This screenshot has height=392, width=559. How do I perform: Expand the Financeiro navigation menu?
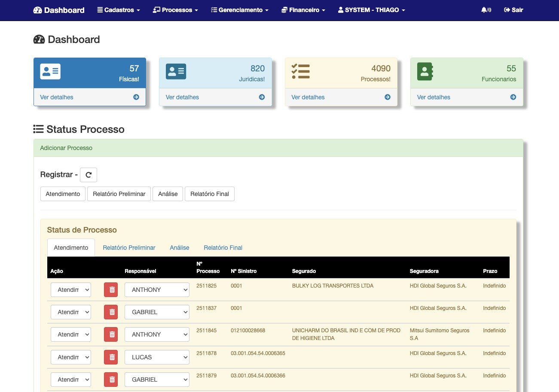[x=303, y=10]
